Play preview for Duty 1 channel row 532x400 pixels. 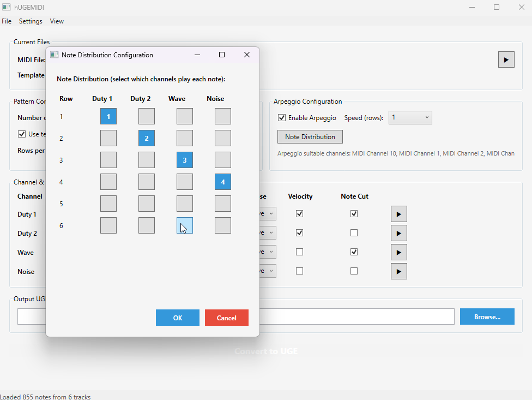point(398,214)
